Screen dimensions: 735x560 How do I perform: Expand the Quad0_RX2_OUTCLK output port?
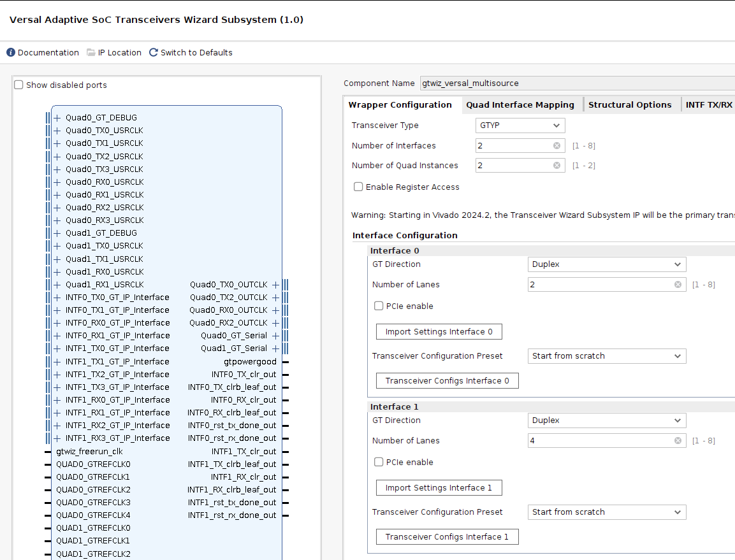pyautogui.click(x=275, y=323)
